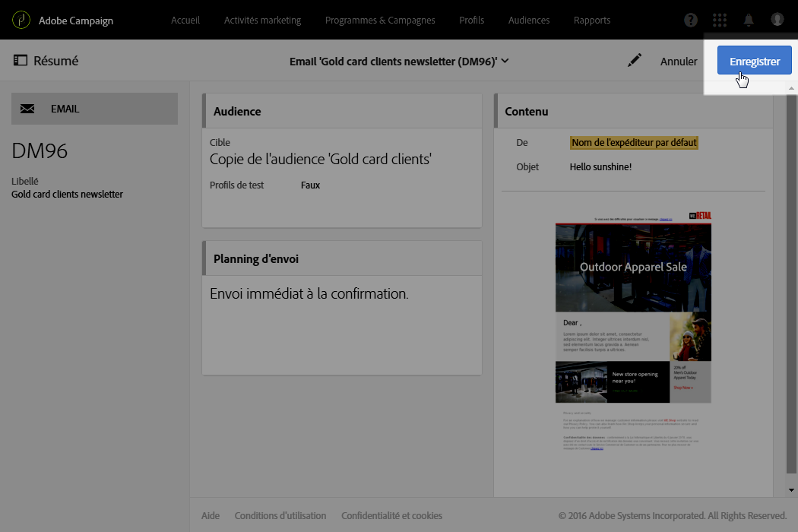The width and height of the screenshot is (798, 532).
Task: Toggle the Résumé side panel icon
Action: (21, 61)
